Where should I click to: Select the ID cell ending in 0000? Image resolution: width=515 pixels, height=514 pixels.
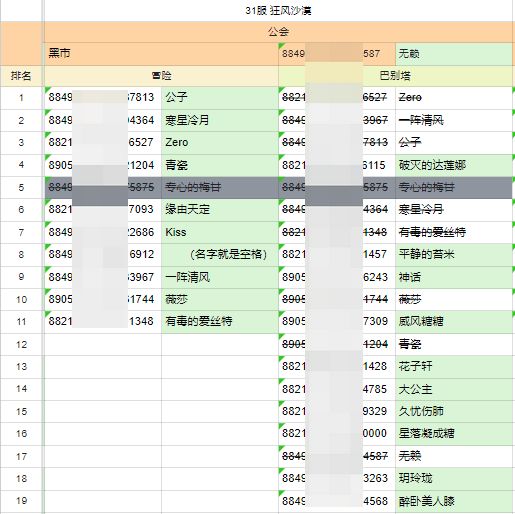pos(337,434)
